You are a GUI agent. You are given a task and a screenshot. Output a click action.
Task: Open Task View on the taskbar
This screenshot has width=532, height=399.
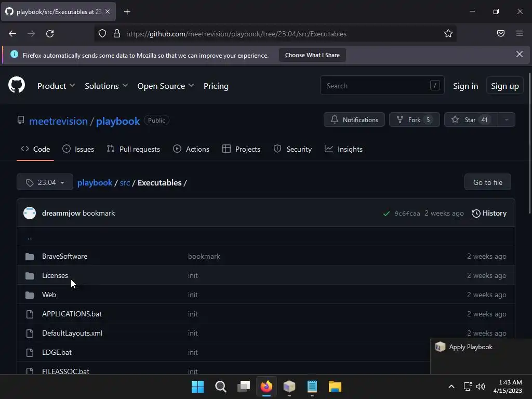pos(244,387)
